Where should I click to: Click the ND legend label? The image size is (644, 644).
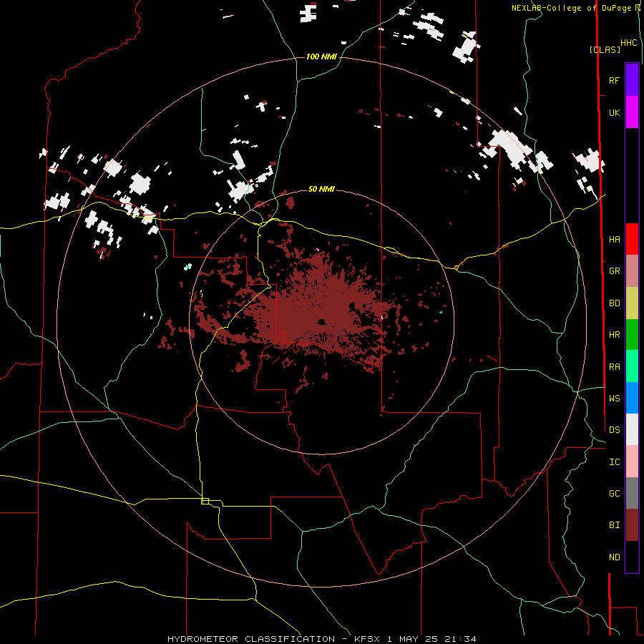tap(614, 557)
